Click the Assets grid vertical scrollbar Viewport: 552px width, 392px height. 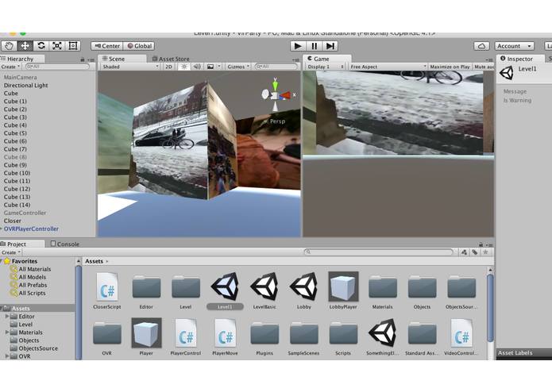(x=490, y=307)
